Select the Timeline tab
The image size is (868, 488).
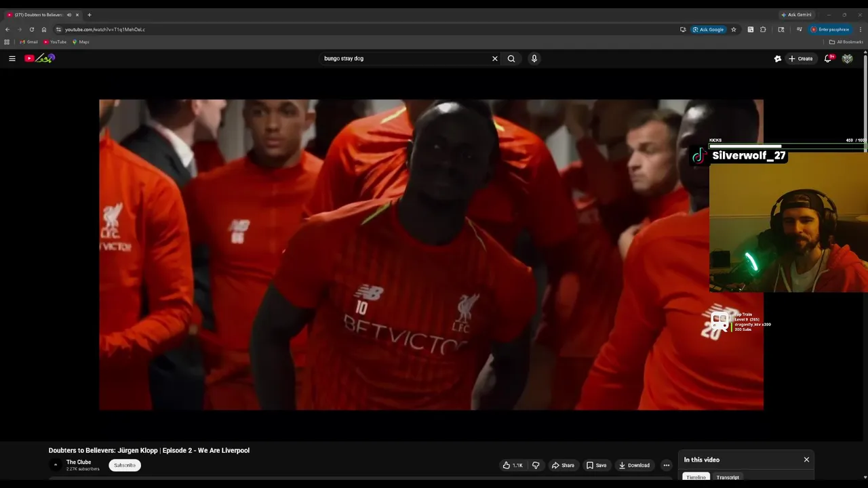tap(696, 477)
